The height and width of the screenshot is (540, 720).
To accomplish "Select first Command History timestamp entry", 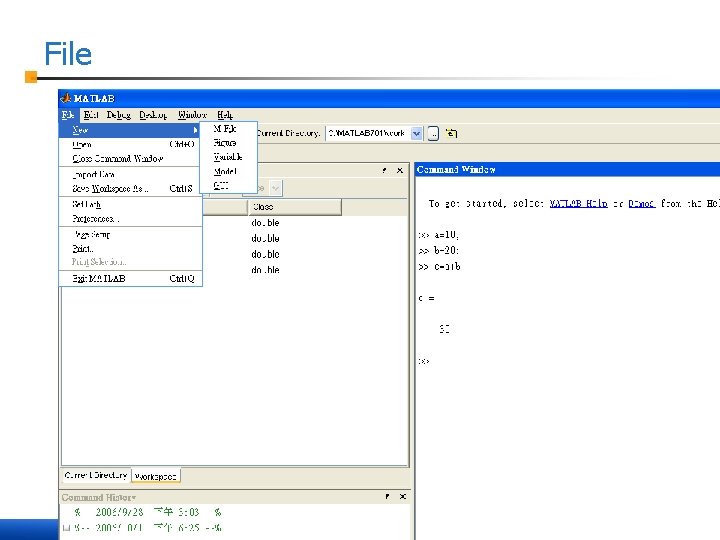I will pyautogui.click(x=148, y=512).
